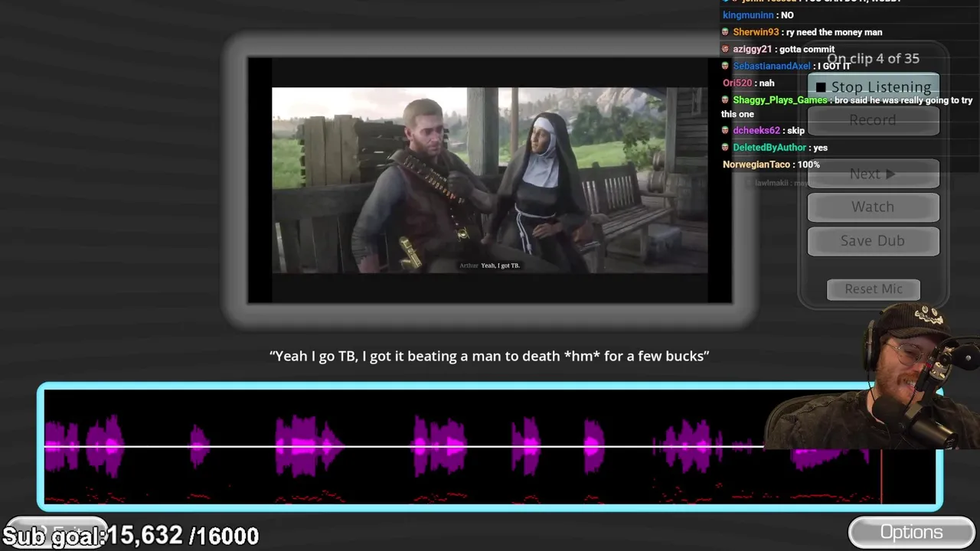The image size is (980, 551).
Task: Click chat message 'gotta commit'
Action: coord(806,49)
